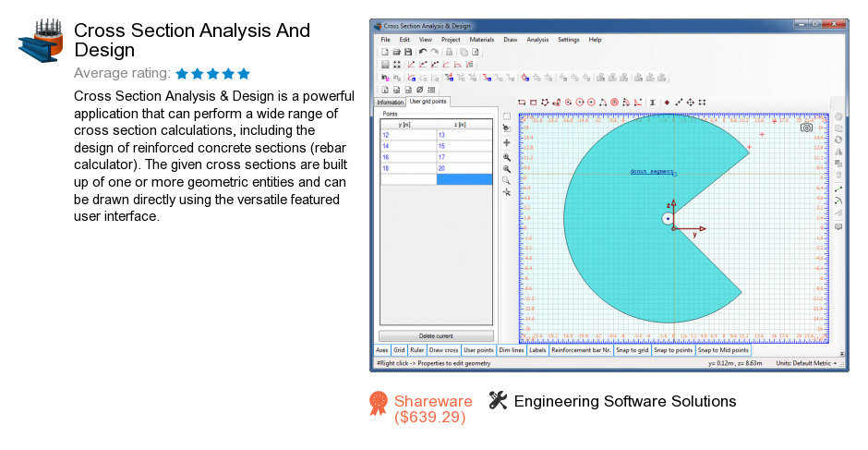Viewport: 868px width, 450px height.
Task: Click the New file icon
Action: [x=385, y=52]
